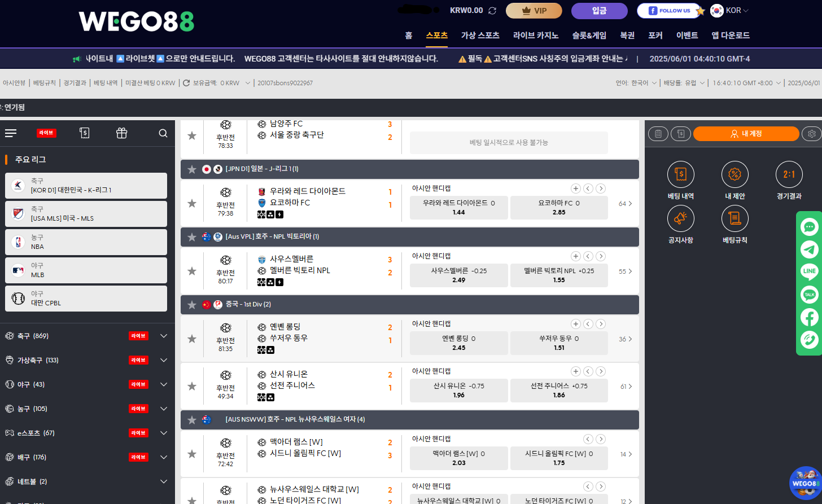Open the 언어: 한국어 dropdown
822x504 pixels.
(x=636, y=83)
